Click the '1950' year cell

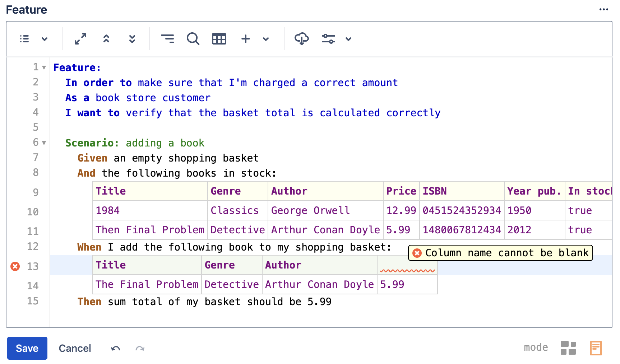pos(535,210)
